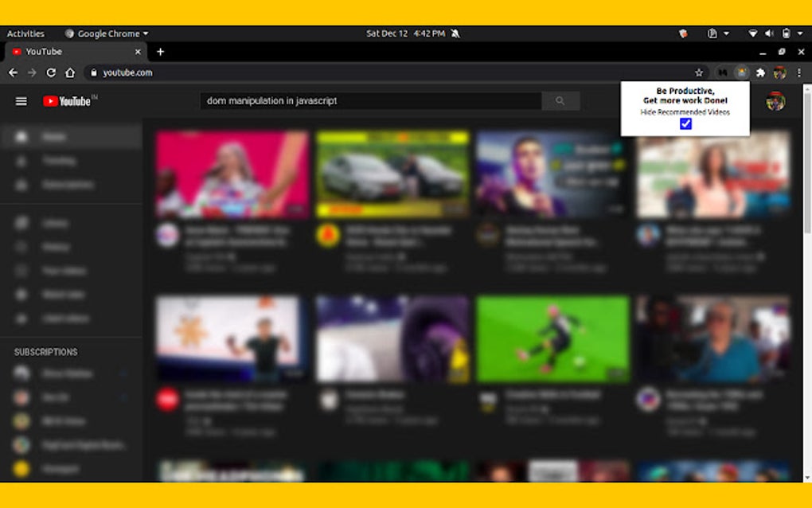The image size is (812, 508).
Task: Click the Chrome extensions puzzle icon
Action: [x=760, y=72]
